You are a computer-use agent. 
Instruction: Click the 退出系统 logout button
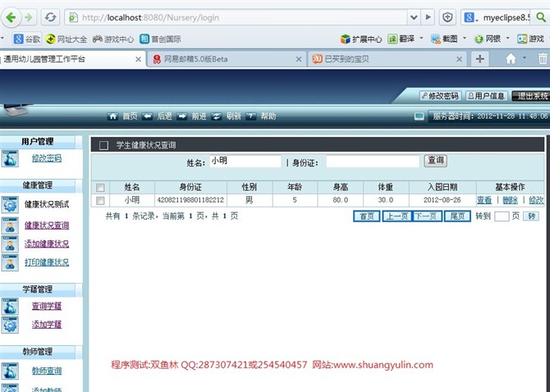pyautogui.click(x=531, y=96)
